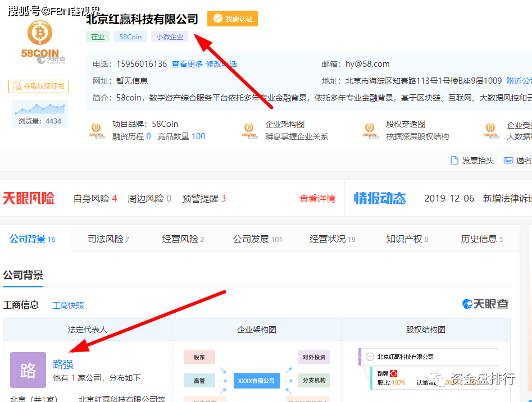Click 路强 in the equity structure chart

(383, 373)
